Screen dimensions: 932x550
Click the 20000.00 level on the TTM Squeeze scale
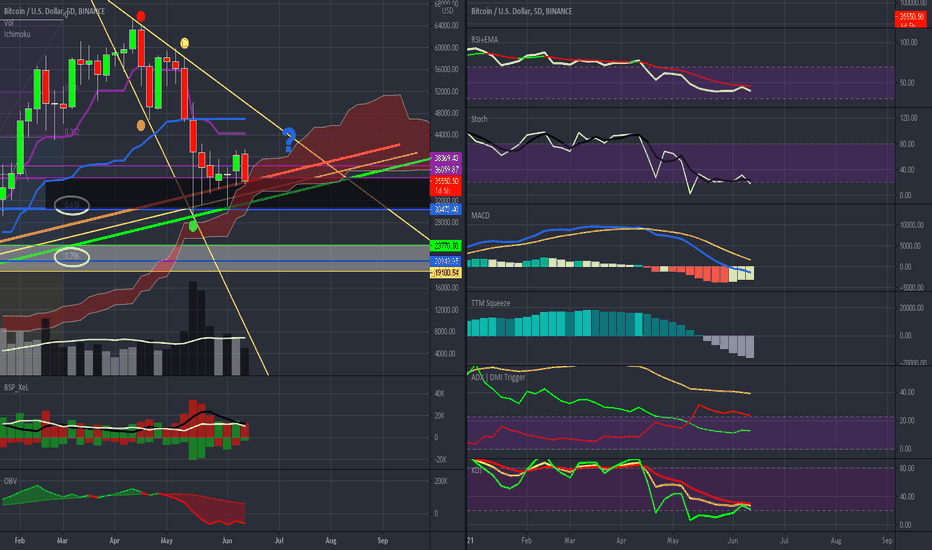coord(911,308)
